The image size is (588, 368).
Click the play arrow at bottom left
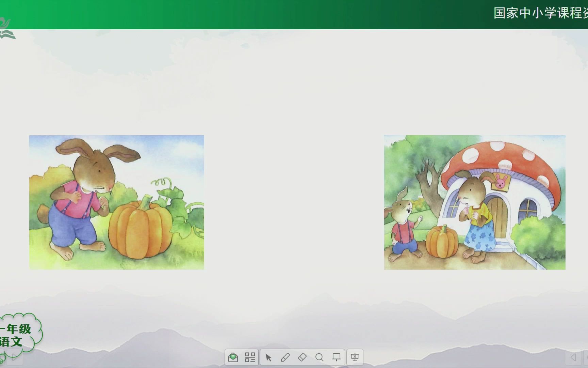[14, 357]
